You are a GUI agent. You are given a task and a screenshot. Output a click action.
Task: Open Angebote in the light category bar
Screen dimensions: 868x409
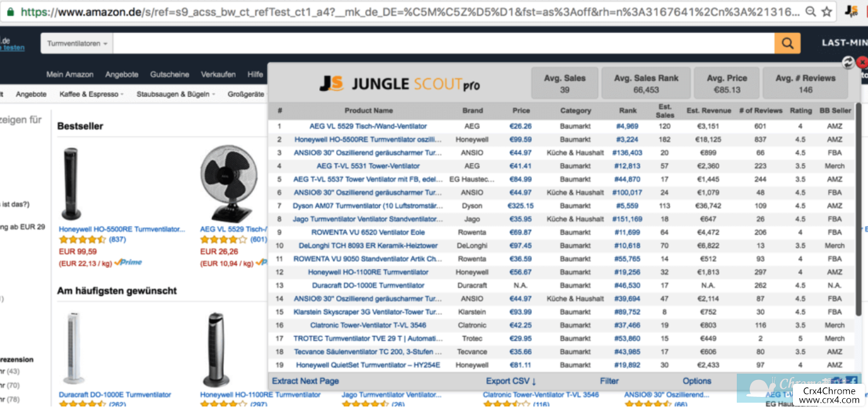[32, 95]
